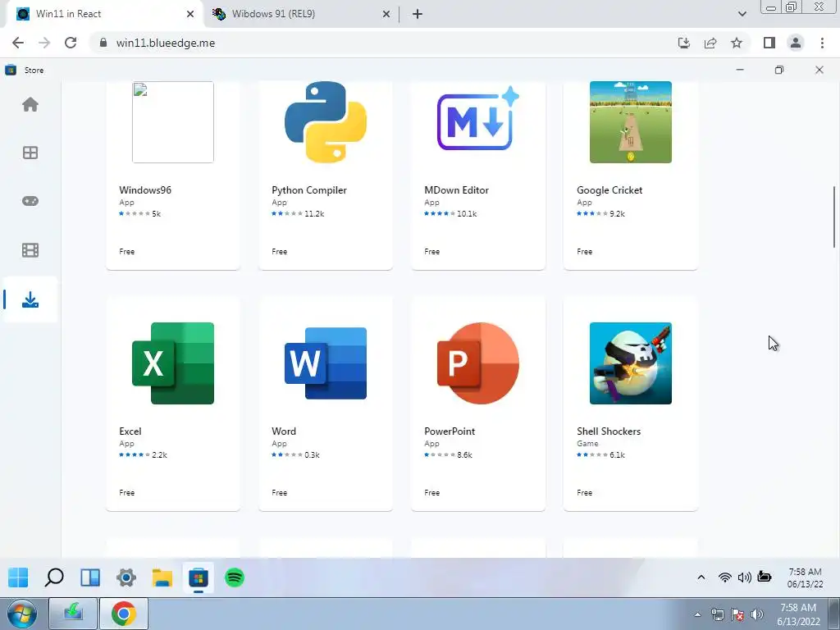Switch to the Wibdows 91 (REL9) tab

[x=301, y=14]
